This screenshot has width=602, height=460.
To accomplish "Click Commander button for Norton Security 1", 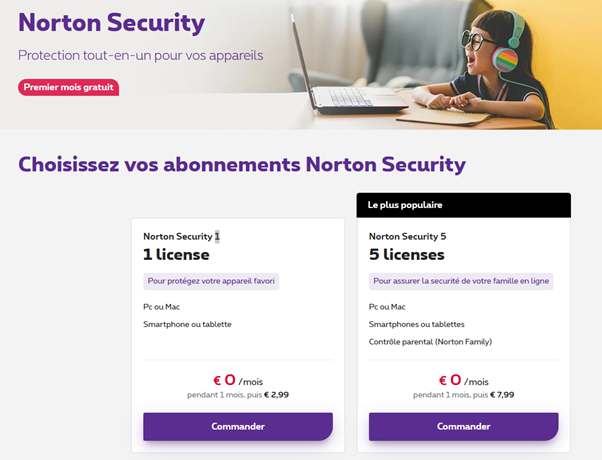I will click(237, 426).
